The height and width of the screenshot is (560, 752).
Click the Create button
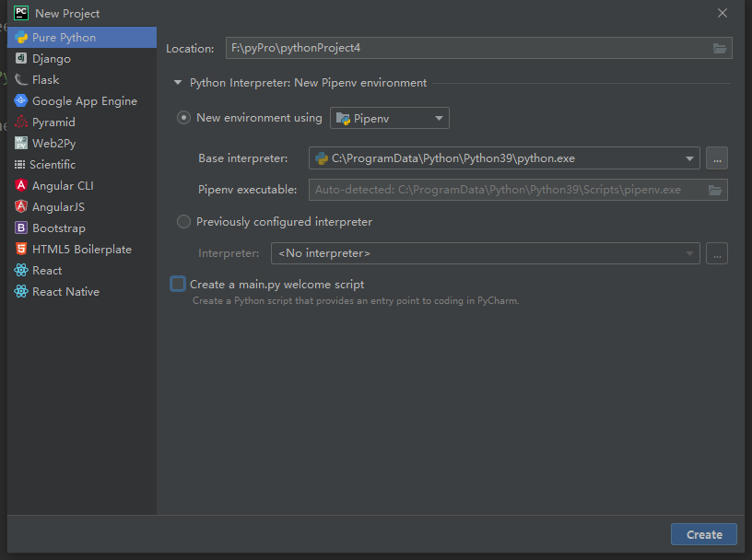(x=703, y=534)
